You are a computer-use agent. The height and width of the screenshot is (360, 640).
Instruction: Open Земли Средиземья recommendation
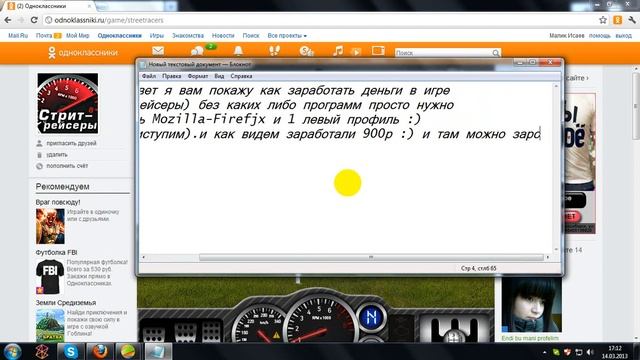pyautogui.click(x=66, y=303)
